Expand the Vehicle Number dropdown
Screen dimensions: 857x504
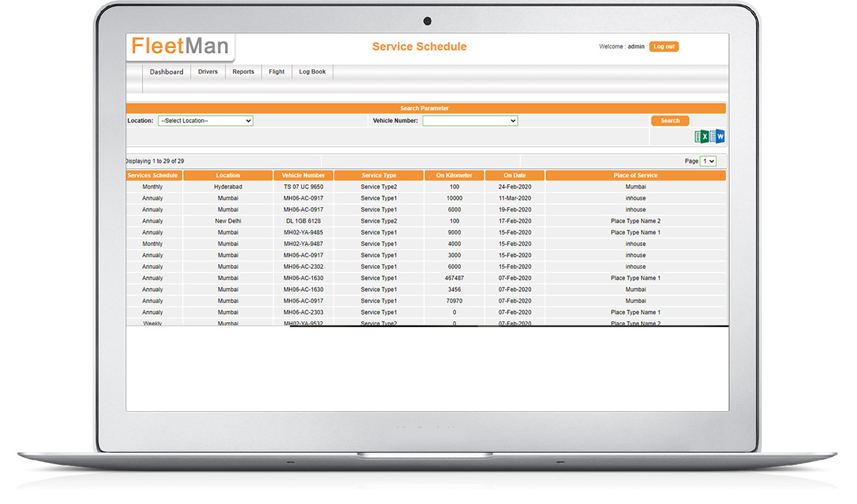[470, 121]
